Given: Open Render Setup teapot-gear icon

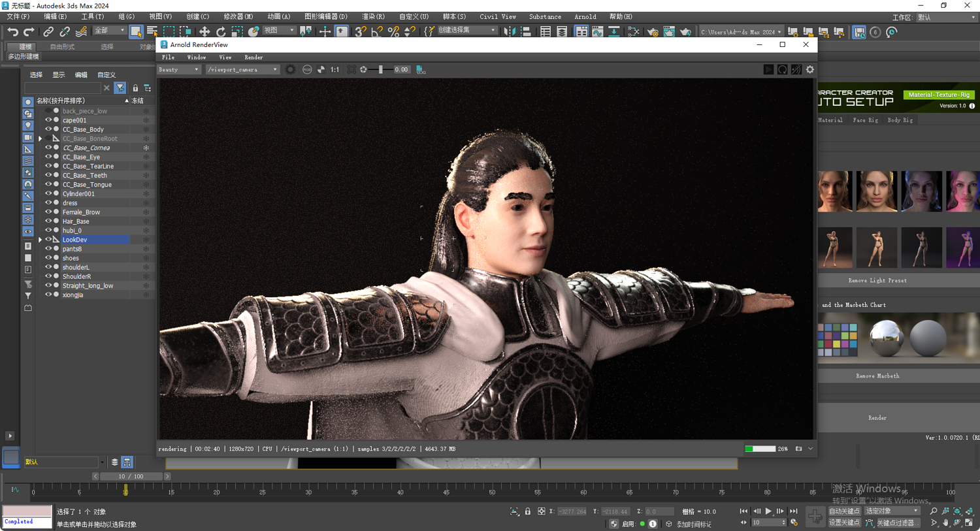Looking at the screenshot, I should (653, 31).
